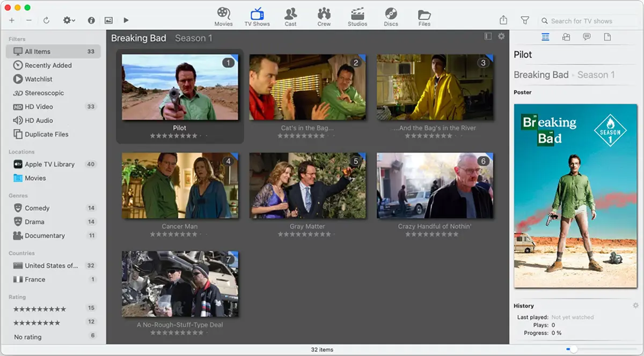Switch to the Crew section
The width and height of the screenshot is (644, 356).
(x=324, y=17)
